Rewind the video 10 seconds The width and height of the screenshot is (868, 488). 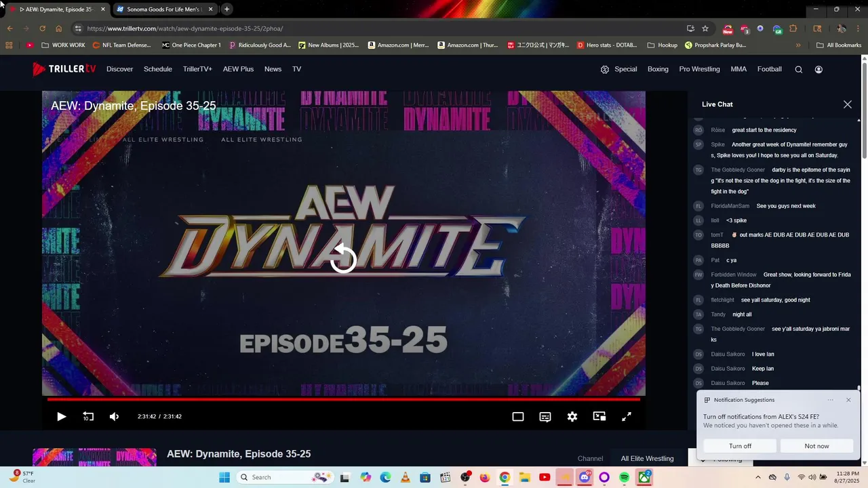coord(88,416)
